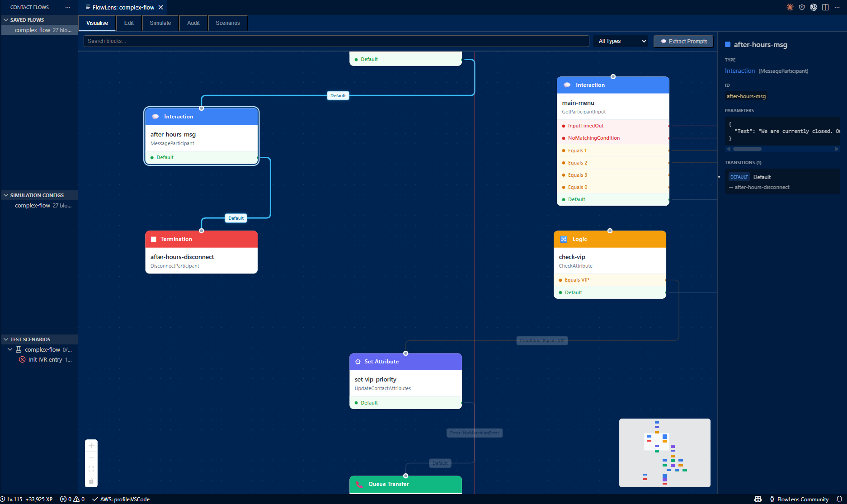Screen dimensions: 847x504
Task: Switch to the Visualise tab
Action: pos(97,23)
